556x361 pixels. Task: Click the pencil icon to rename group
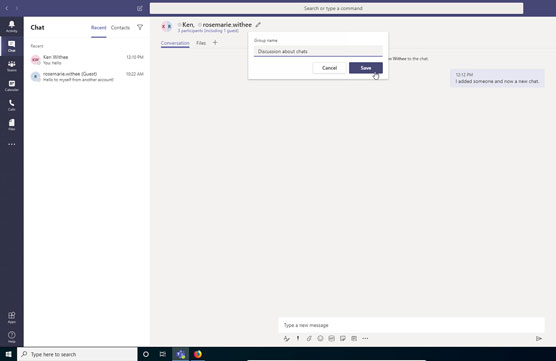pos(258,25)
